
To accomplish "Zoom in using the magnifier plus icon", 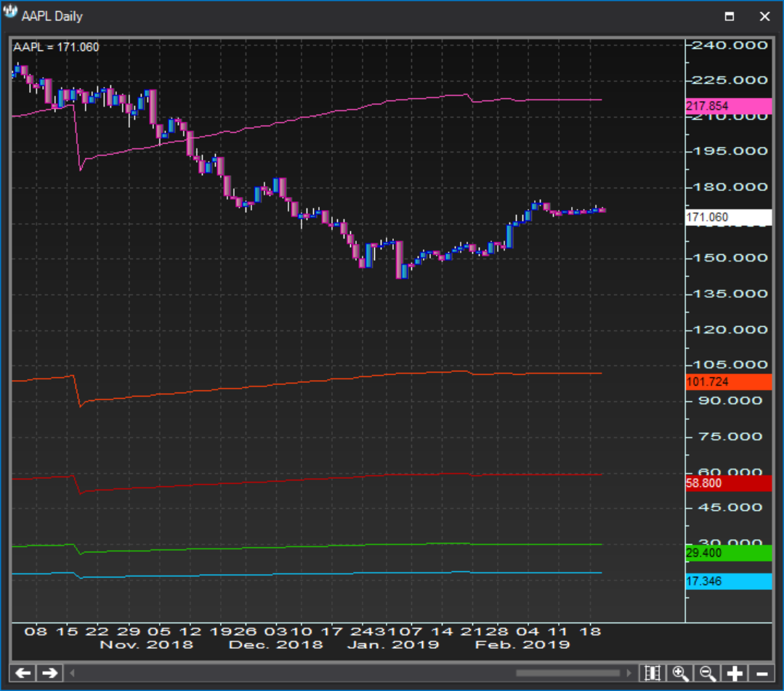I will 680,673.
